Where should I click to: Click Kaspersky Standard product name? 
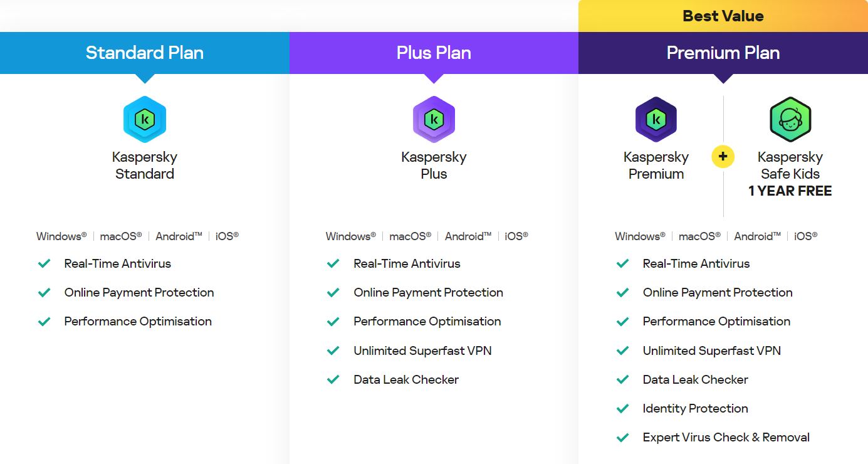[145, 166]
